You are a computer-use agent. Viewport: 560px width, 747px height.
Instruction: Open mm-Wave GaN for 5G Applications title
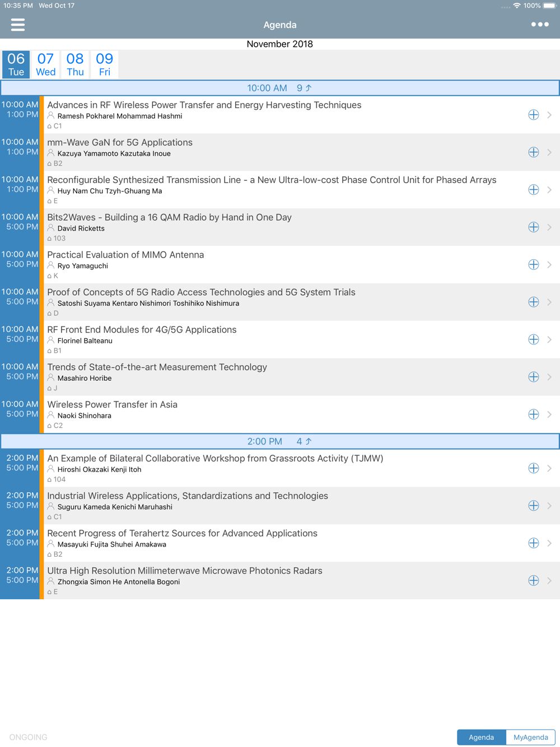(120, 142)
